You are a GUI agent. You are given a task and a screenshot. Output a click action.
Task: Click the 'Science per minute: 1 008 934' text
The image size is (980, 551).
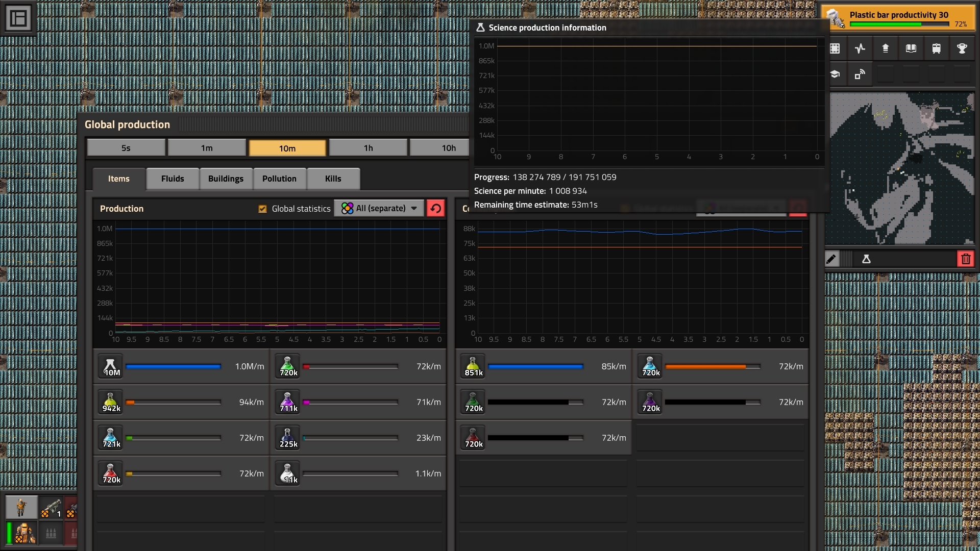point(530,191)
